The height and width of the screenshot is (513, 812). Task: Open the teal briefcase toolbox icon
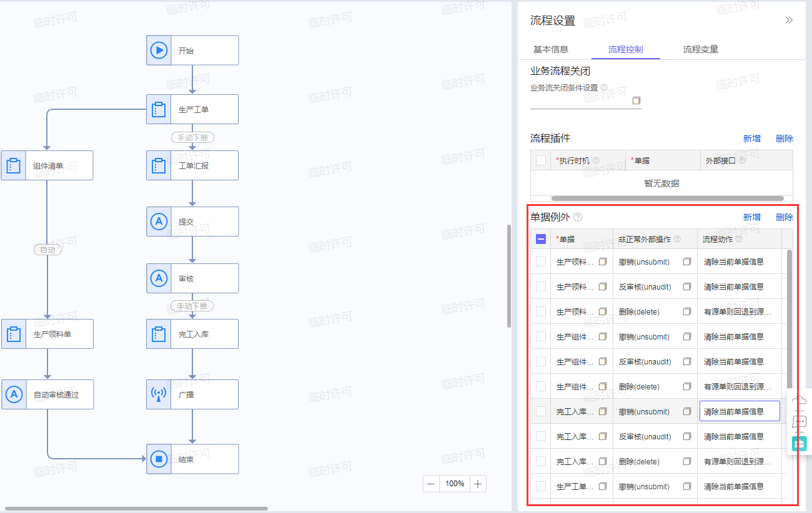pyautogui.click(x=800, y=444)
